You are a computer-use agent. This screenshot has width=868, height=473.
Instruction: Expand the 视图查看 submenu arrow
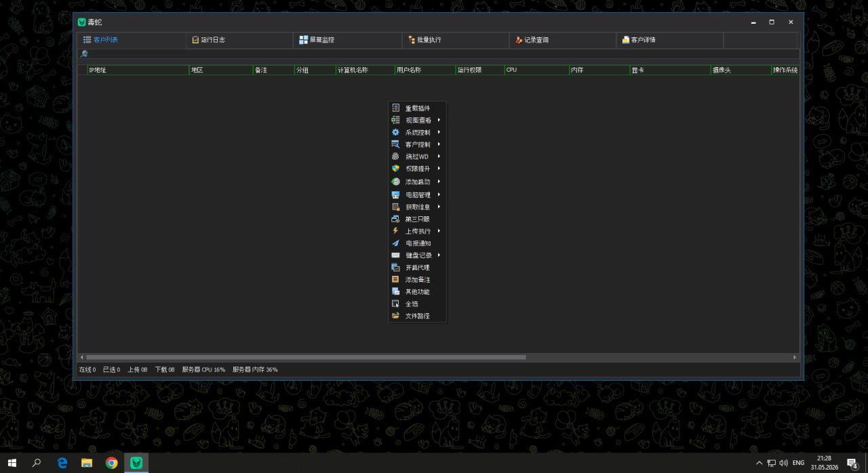pyautogui.click(x=439, y=120)
